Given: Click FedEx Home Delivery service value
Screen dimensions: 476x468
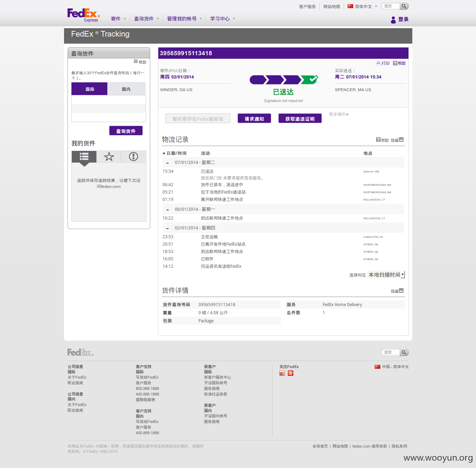Looking at the screenshot, I should [x=342, y=305].
